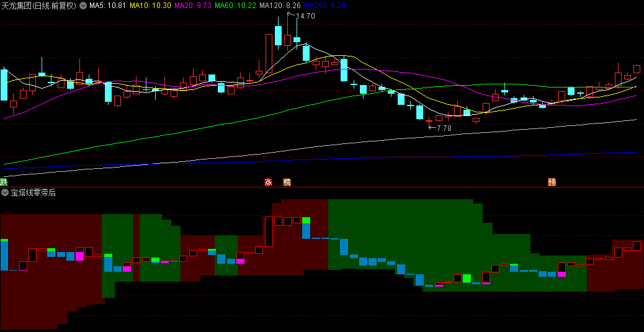This screenshot has width=644, height=332.
Task: Expand the 宝塔线零滞后 indicator dropdown arrow
Action: [x=4, y=192]
